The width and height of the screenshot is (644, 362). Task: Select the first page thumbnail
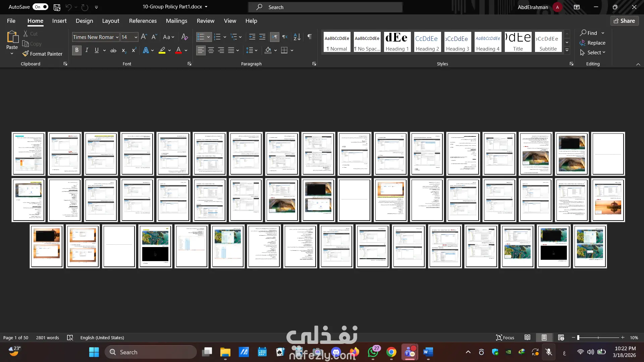click(29, 154)
